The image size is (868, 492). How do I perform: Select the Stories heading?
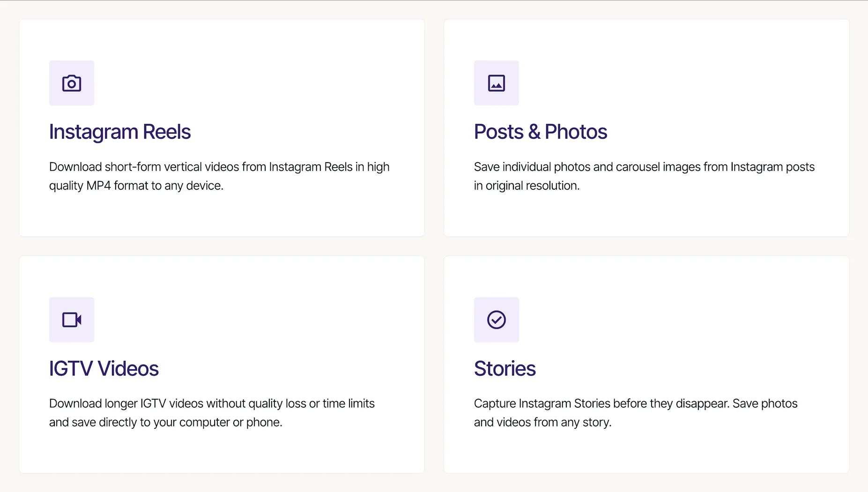(505, 368)
